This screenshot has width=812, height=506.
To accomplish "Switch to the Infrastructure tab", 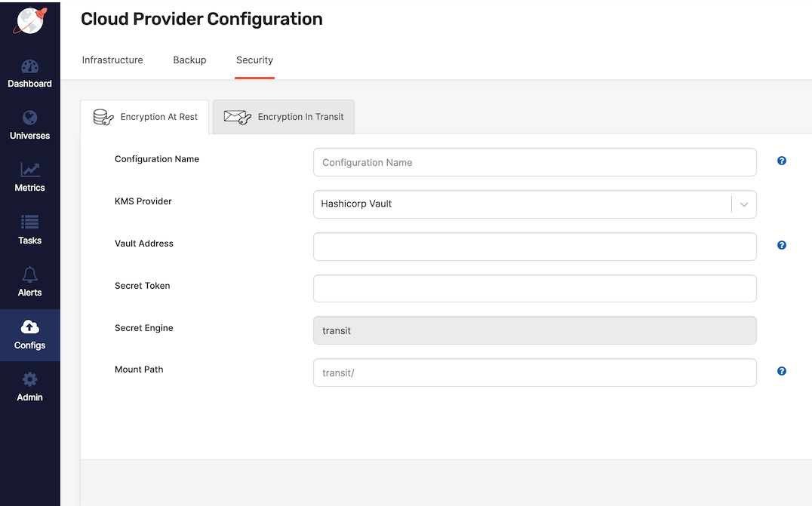I will (112, 60).
